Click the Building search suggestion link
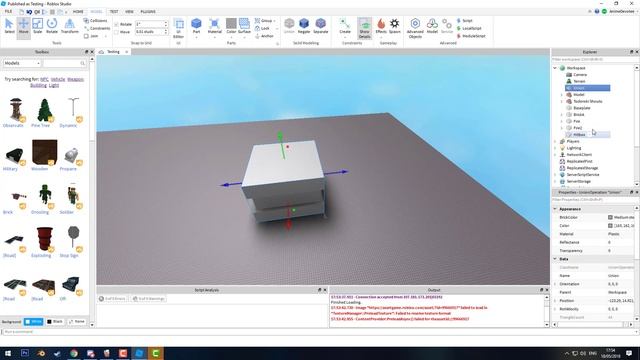The image size is (640, 360). point(38,85)
